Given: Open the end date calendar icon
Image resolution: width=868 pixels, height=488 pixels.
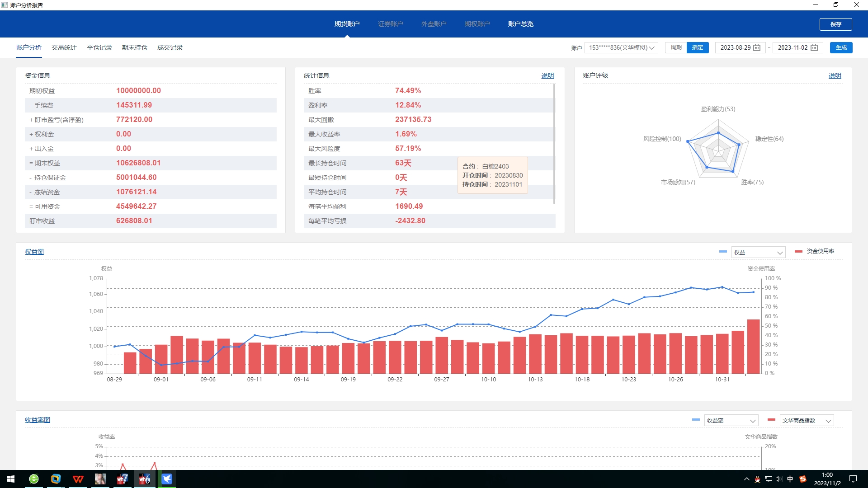Looking at the screenshot, I should tap(814, 48).
